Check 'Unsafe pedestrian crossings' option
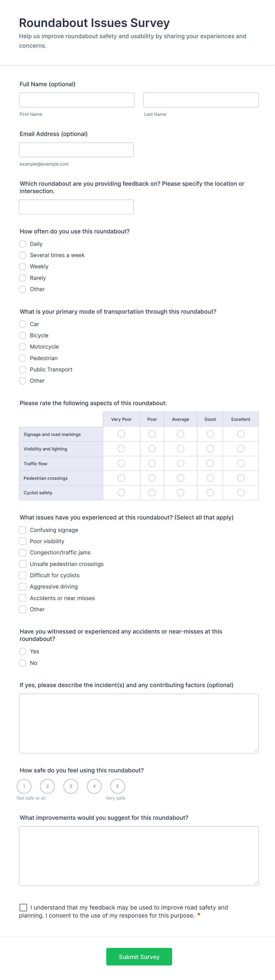 click(x=22, y=564)
